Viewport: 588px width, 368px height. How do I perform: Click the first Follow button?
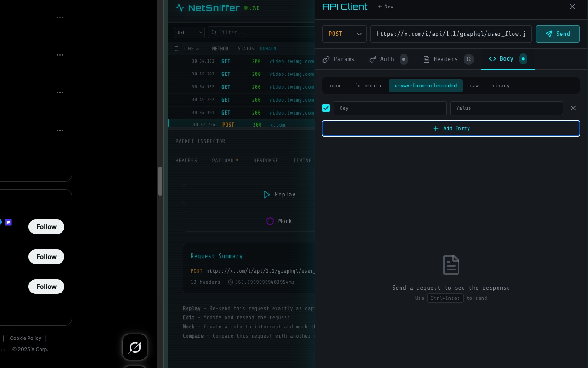point(46,227)
